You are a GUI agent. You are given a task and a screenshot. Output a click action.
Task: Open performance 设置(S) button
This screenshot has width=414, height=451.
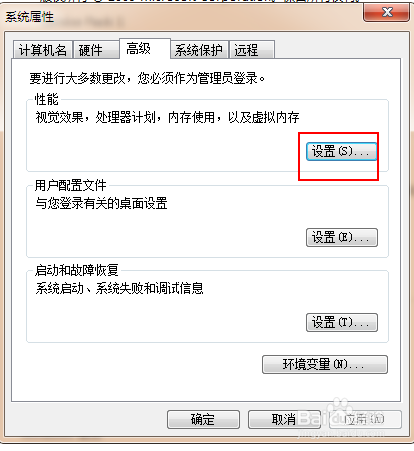click(342, 152)
